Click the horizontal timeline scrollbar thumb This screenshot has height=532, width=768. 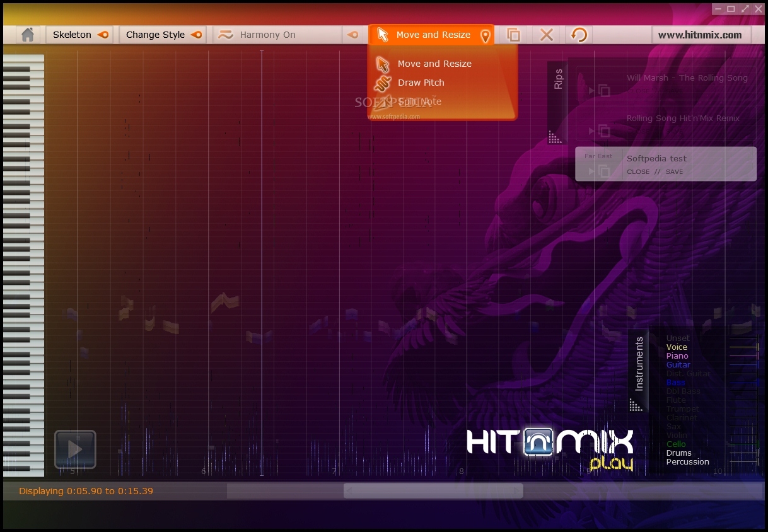point(433,491)
